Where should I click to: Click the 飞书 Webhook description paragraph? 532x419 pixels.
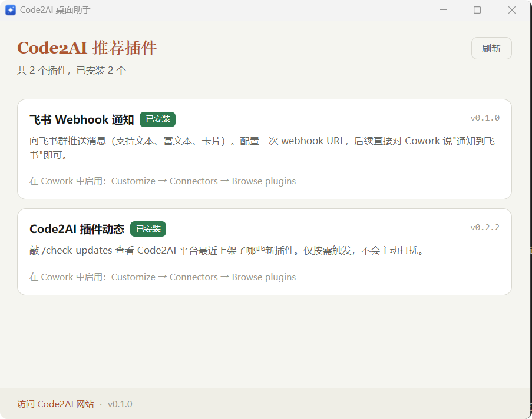pyautogui.click(x=262, y=148)
